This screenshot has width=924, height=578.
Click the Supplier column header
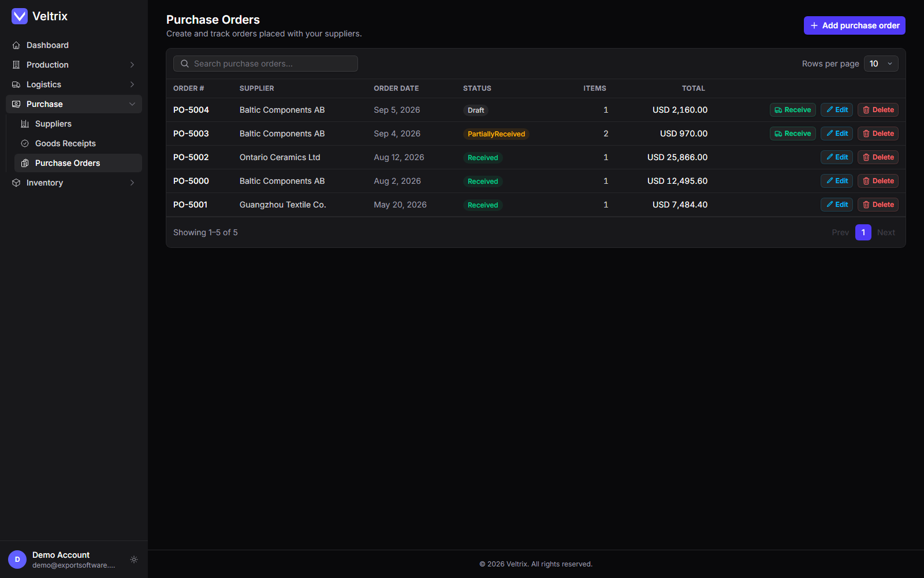pos(257,88)
